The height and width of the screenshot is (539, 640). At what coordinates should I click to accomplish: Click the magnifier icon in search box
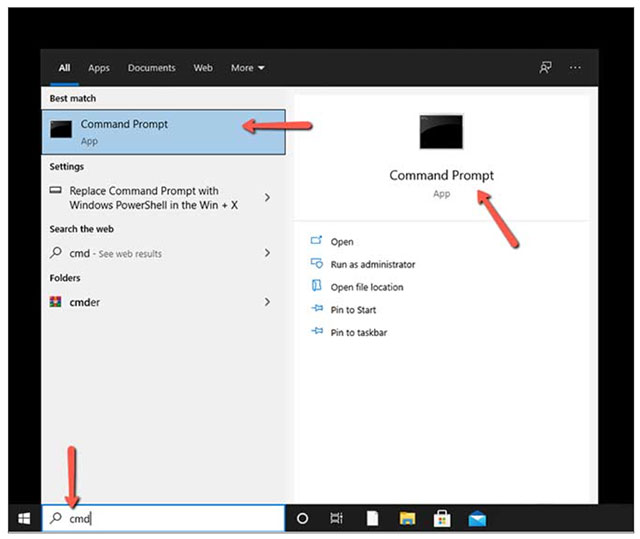click(56, 518)
